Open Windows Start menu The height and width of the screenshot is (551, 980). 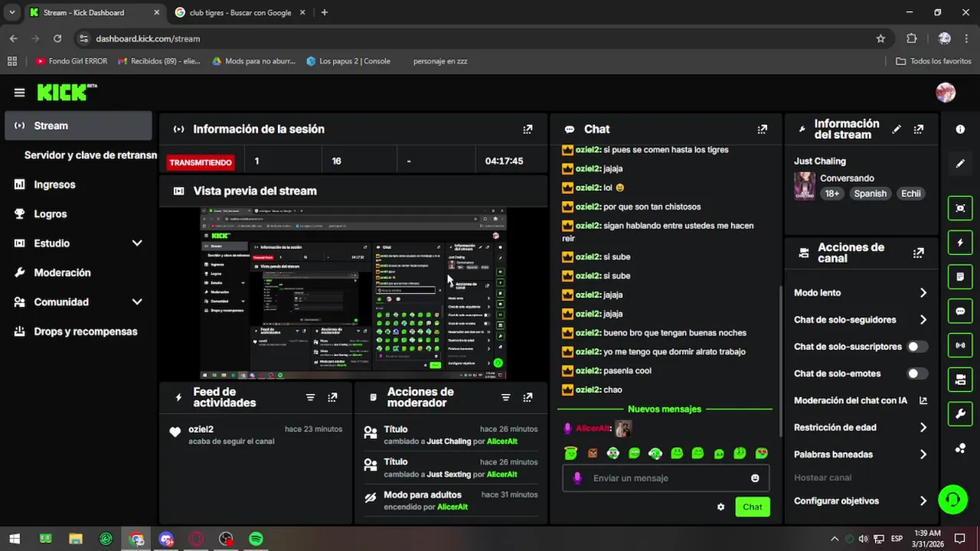click(x=15, y=540)
